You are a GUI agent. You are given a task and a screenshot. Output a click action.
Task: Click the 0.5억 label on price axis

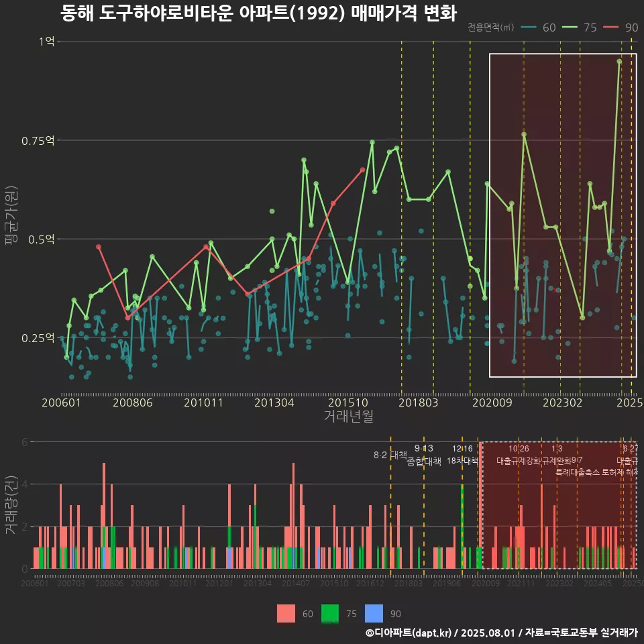[x=41, y=239]
